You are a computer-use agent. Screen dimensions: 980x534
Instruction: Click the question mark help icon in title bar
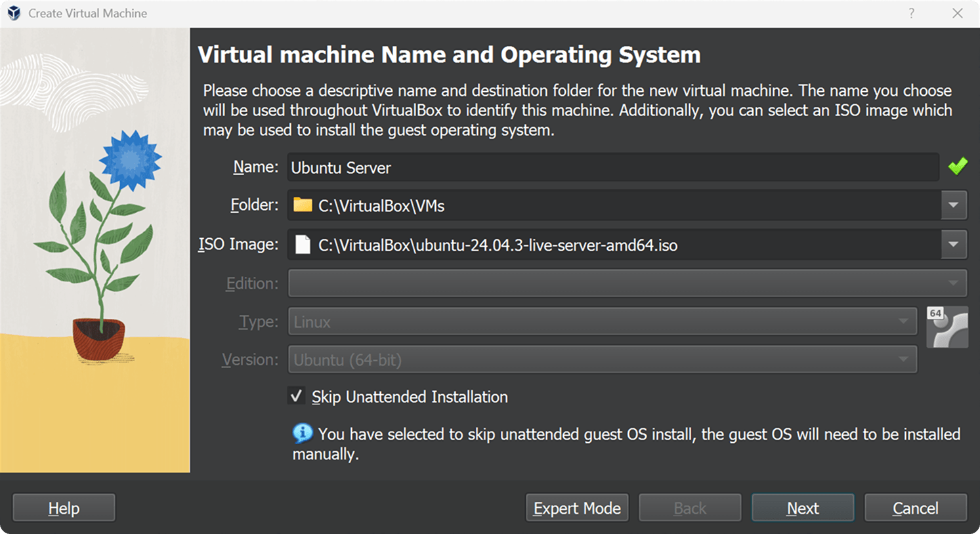coord(911,13)
